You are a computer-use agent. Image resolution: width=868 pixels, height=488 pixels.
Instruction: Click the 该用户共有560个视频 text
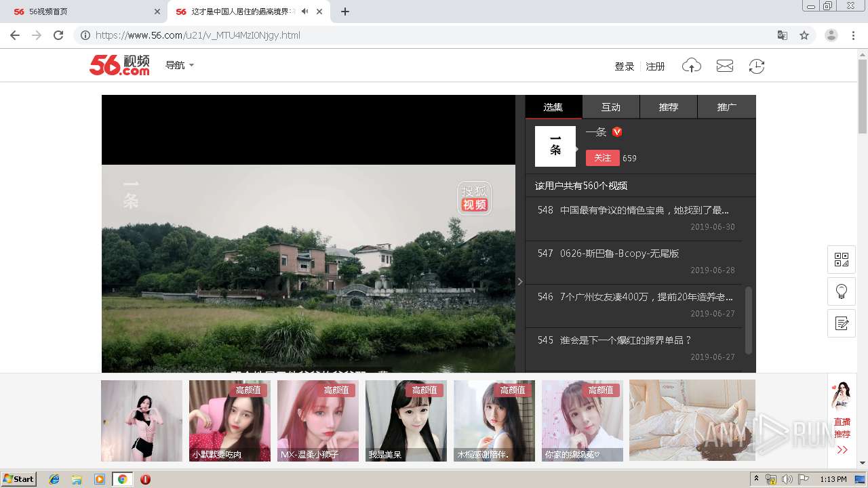[x=581, y=186]
